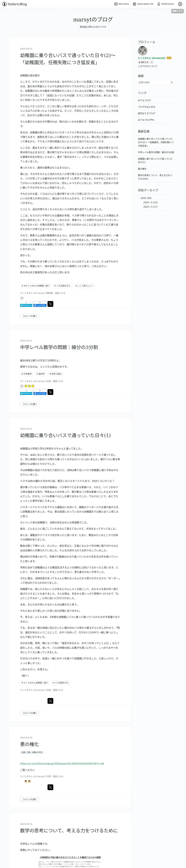Open the ブログをはじめる sidebar link

click(x=146, y=107)
